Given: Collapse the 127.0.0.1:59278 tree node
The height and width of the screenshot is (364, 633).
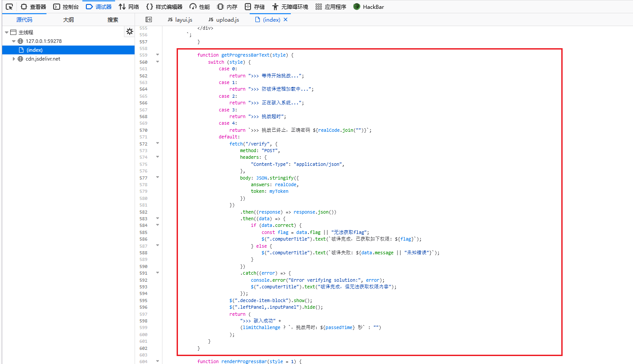Looking at the screenshot, I should point(14,41).
